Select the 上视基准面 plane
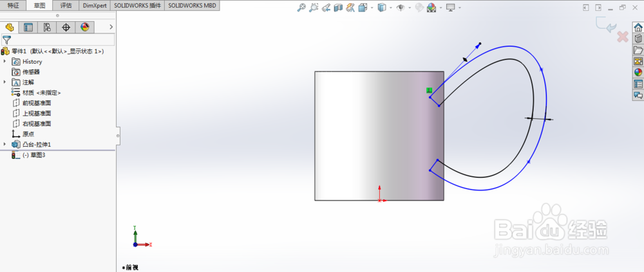Image resolution: width=644 pixels, height=272 pixels. [x=32, y=113]
